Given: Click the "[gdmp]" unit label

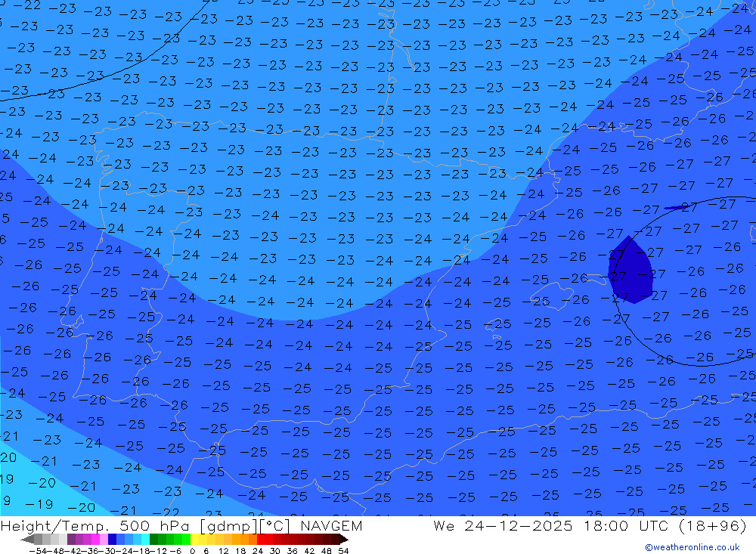Looking at the screenshot, I should 229,526.
